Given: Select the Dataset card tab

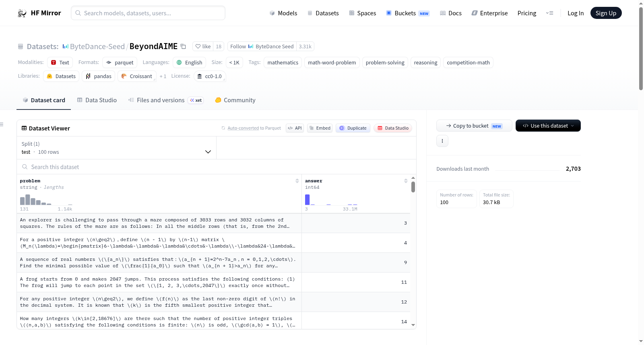Looking at the screenshot, I should pos(44,100).
